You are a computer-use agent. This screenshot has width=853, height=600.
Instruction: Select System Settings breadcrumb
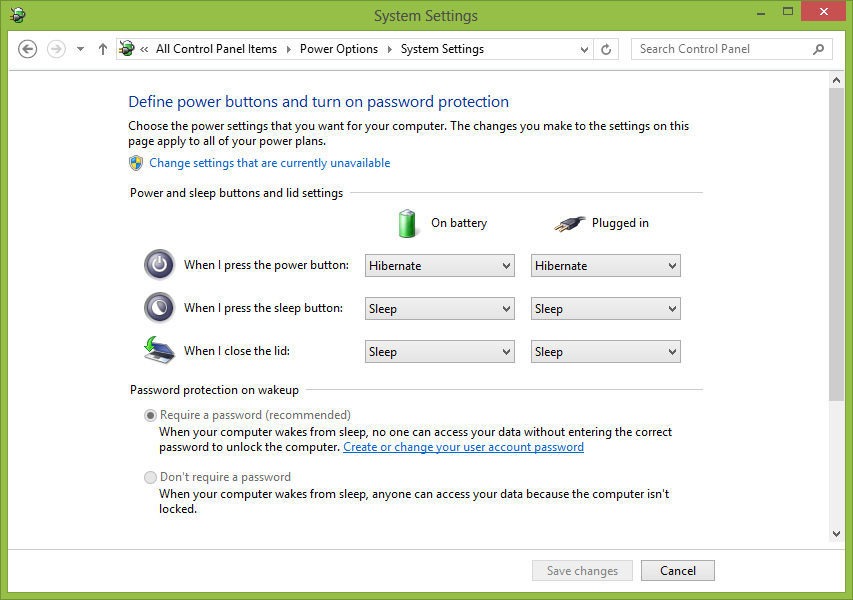442,49
